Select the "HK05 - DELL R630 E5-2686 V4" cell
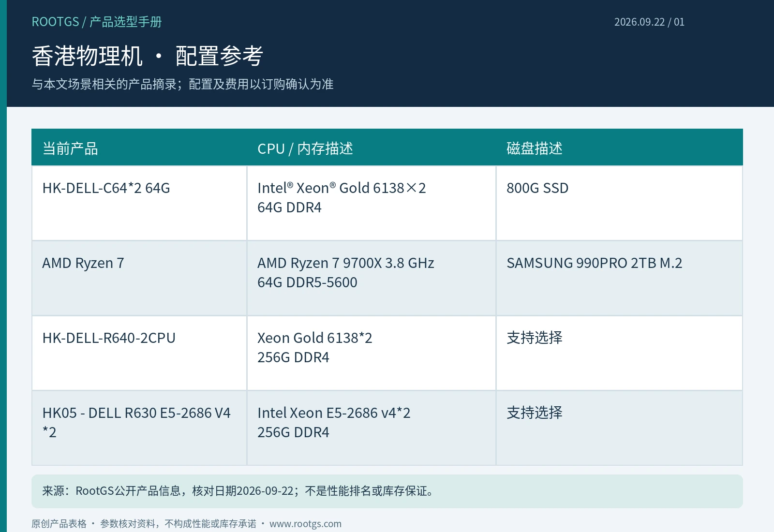Screen dimensions: 774x532 [139, 428]
